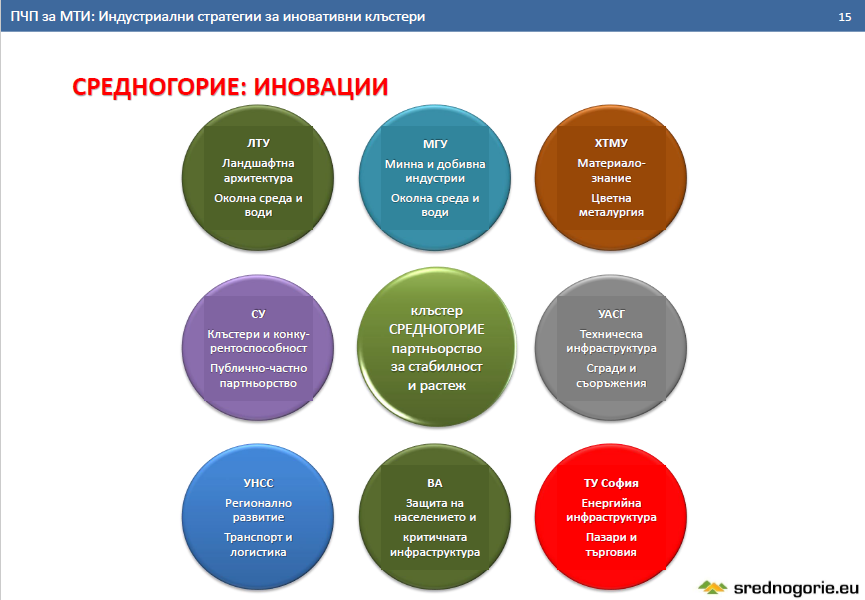Click text Материало-знание
Image resolution: width=865 pixels, height=600 pixels.
click(x=611, y=170)
